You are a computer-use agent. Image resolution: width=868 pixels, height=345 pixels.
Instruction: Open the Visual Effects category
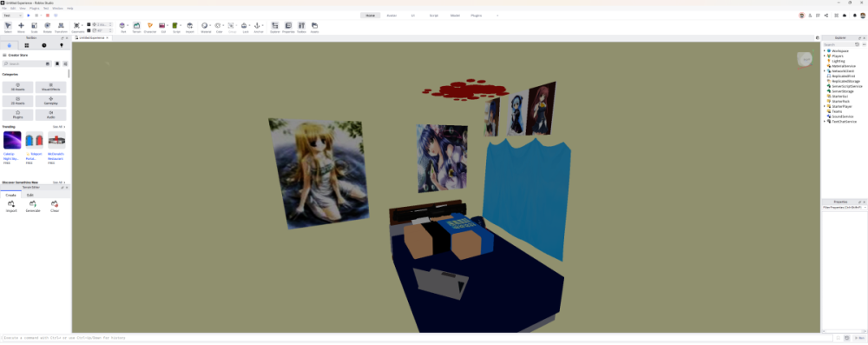coord(51,87)
